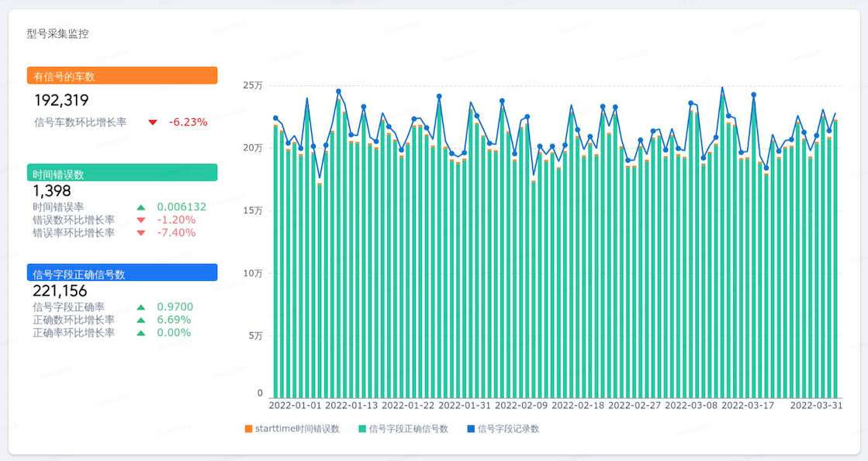
Task: Click the 型号采集监控 panel title
Action: click(57, 34)
